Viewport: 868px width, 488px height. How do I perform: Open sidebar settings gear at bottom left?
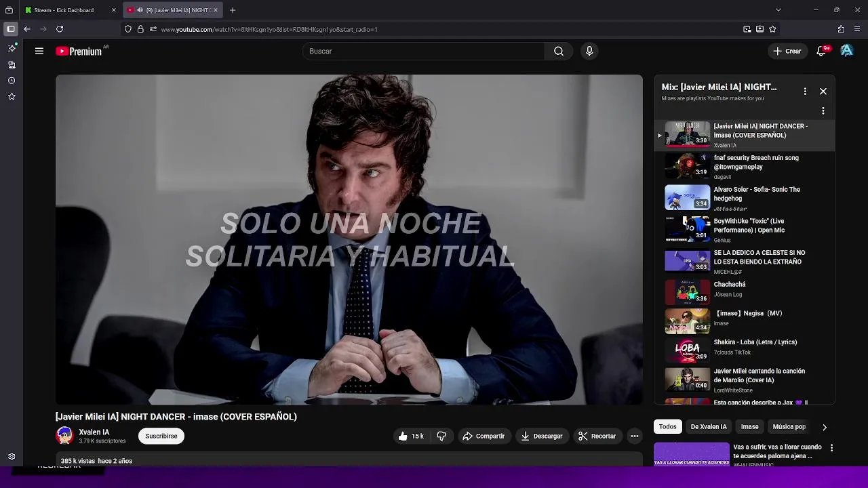click(12, 457)
